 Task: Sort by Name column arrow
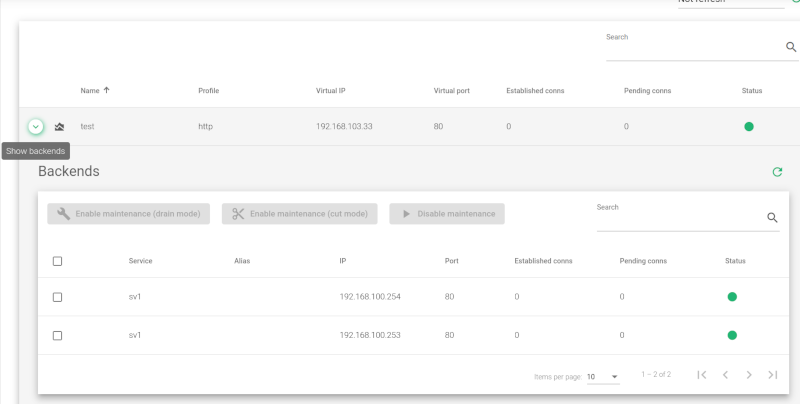[106, 90]
